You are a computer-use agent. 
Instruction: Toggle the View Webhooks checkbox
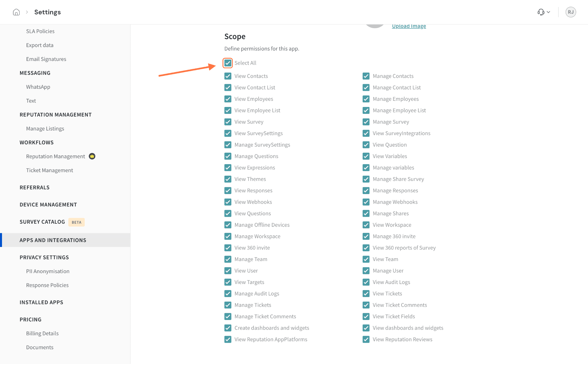tap(228, 202)
